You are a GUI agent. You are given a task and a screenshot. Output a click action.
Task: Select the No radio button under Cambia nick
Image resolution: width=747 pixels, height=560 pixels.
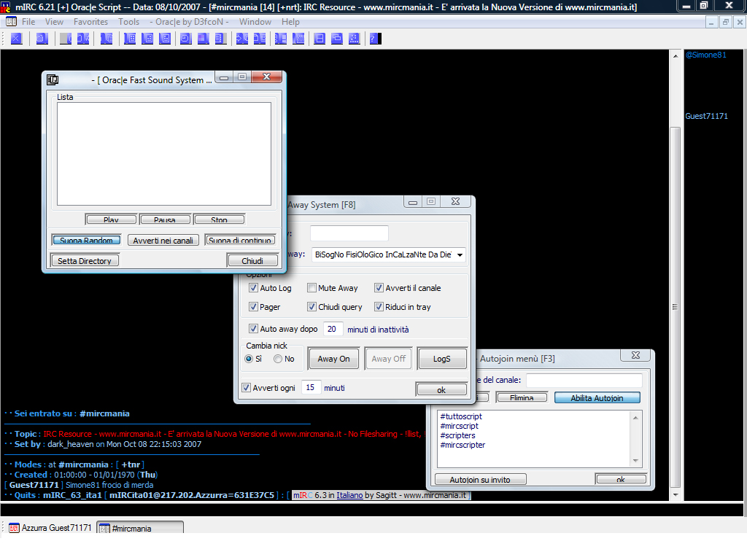(x=278, y=359)
